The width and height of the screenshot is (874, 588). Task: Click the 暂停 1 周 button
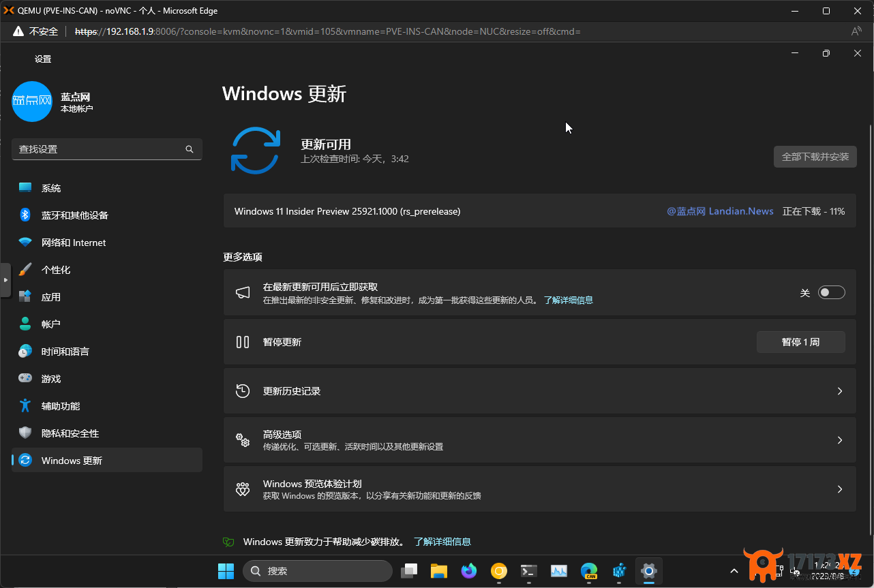801,342
